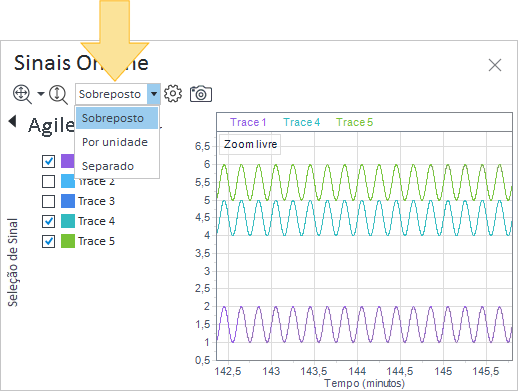Screen dimensions: 518x391
Task: Uncheck the Trace 4 checkbox
Action: coord(48,221)
